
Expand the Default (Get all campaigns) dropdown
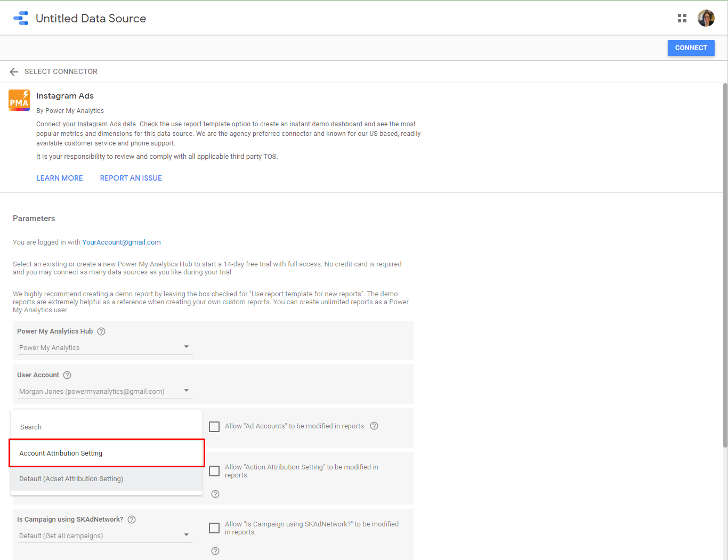click(104, 535)
